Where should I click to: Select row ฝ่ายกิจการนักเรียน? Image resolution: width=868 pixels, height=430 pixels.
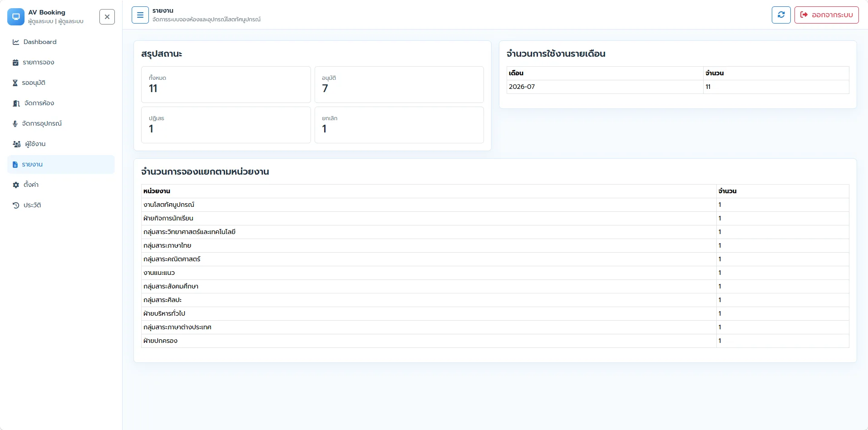[495, 218]
